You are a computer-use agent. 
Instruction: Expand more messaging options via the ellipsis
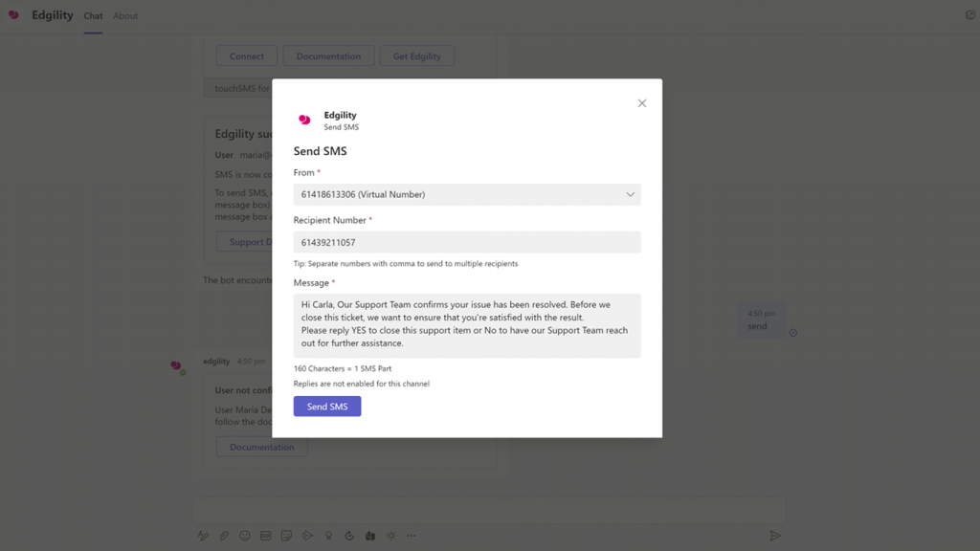click(x=412, y=536)
